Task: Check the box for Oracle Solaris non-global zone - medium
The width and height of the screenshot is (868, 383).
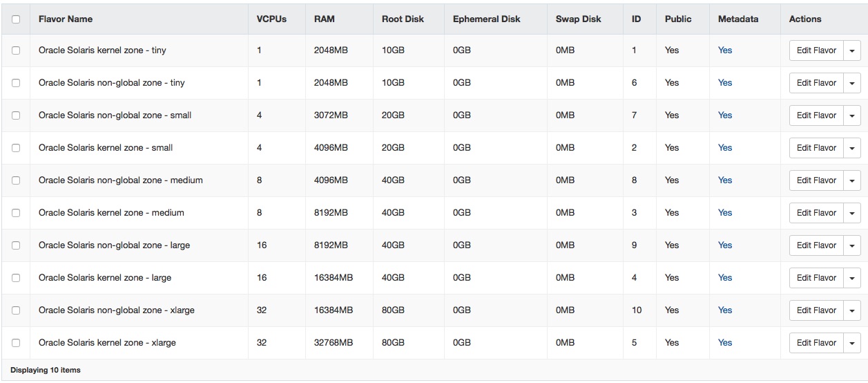Action: point(16,180)
